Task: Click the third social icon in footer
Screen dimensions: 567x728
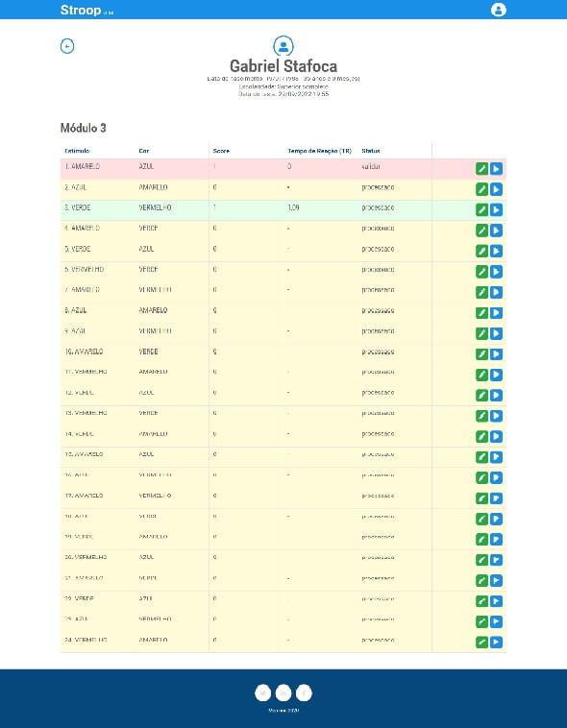Action: pos(304,693)
